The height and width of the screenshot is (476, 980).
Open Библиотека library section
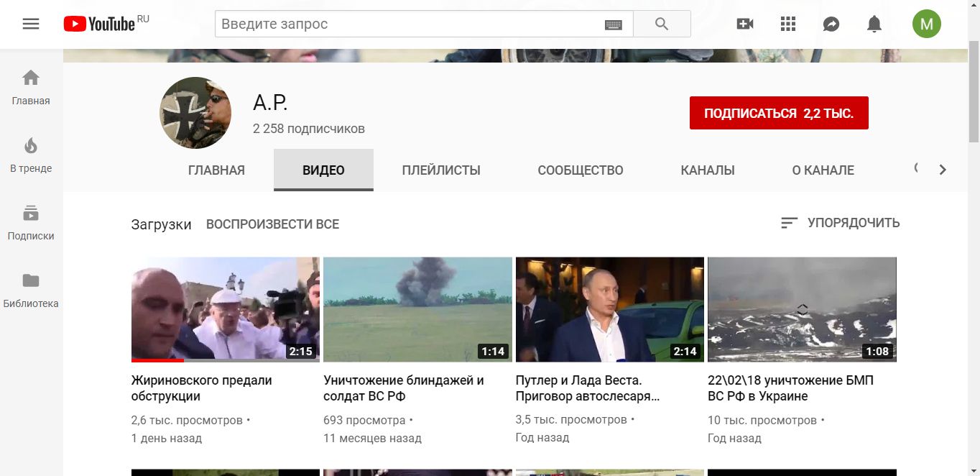click(31, 290)
